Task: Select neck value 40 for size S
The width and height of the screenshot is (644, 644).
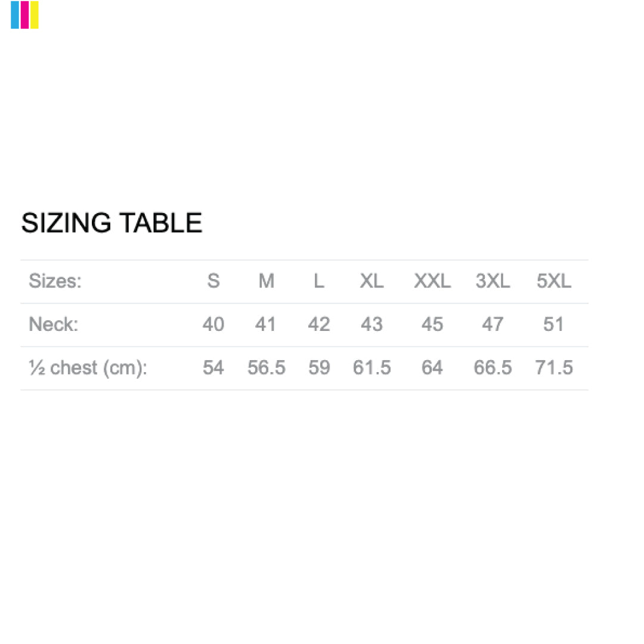Action: (x=213, y=324)
